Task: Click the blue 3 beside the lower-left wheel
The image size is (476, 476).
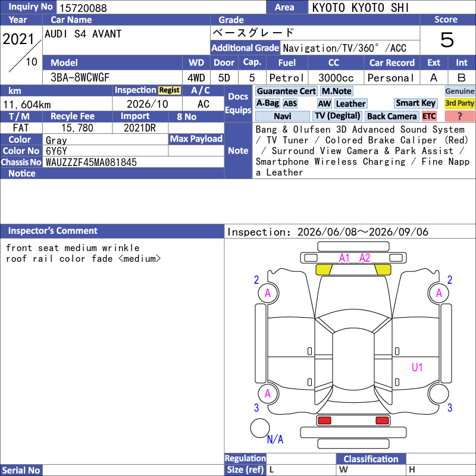Action: [256, 408]
